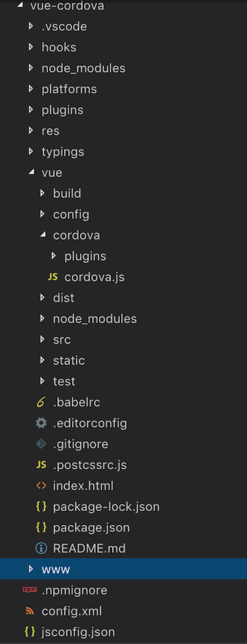Click the gear icon beside .editorconfig
This screenshot has width=247, height=644.
pyautogui.click(x=41, y=423)
